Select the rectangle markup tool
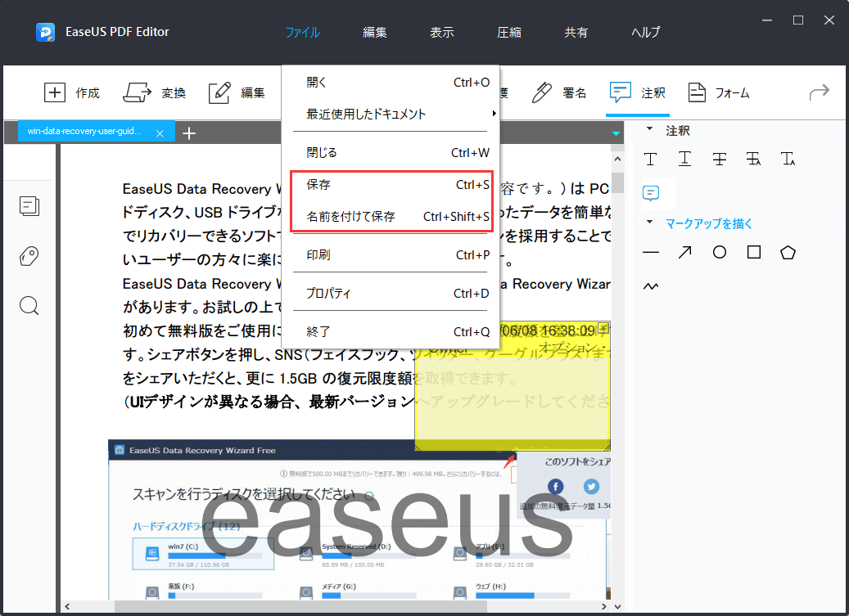 [x=753, y=252]
